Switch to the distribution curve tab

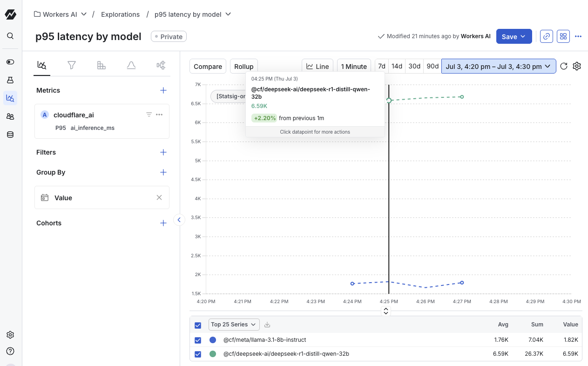tap(131, 66)
